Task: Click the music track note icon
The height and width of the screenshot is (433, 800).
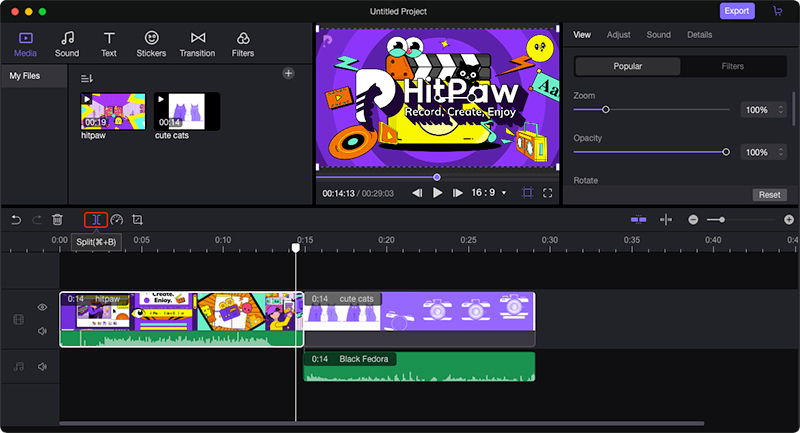Action: point(18,367)
